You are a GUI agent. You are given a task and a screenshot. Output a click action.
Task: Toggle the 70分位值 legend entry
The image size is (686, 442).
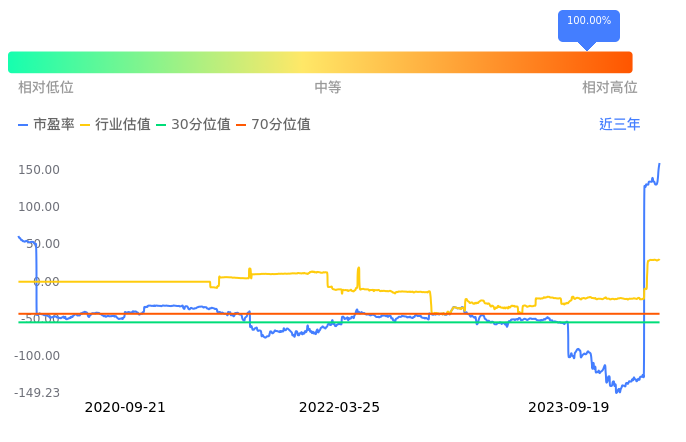[273, 125]
